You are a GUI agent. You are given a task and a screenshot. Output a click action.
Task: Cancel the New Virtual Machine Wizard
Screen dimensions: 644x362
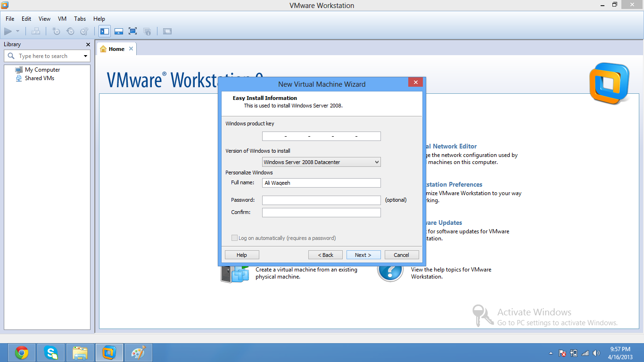pyautogui.click(x=402, y=255)
